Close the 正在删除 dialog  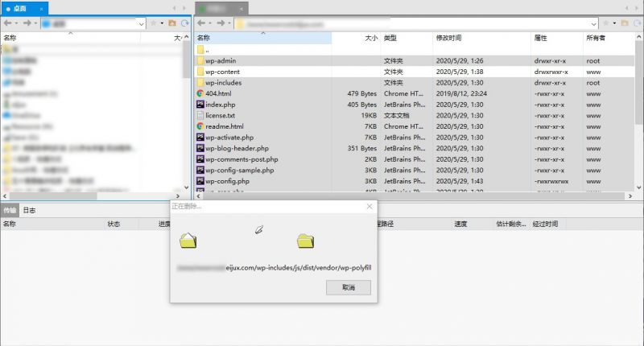pyautogui.click(x=369, y=207)
